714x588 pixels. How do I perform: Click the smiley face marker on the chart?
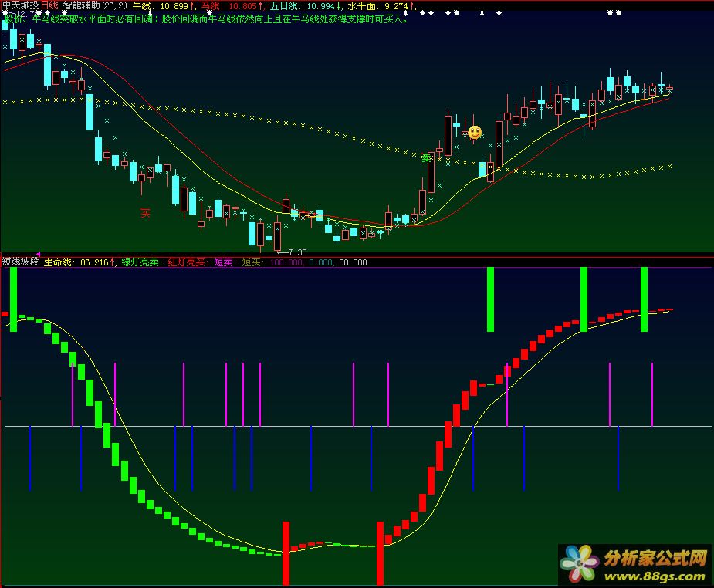(475, 133)
